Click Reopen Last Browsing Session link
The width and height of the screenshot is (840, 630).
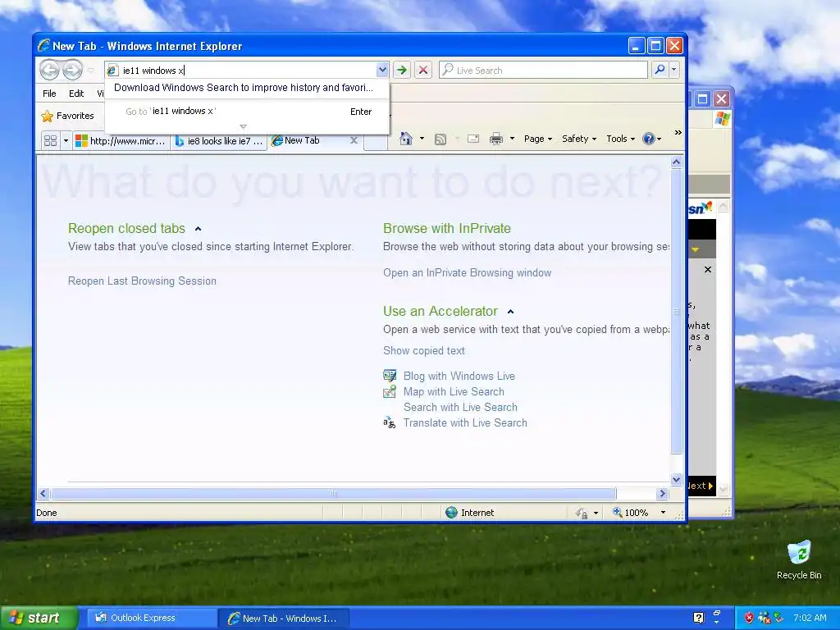(x=142, y=281)
